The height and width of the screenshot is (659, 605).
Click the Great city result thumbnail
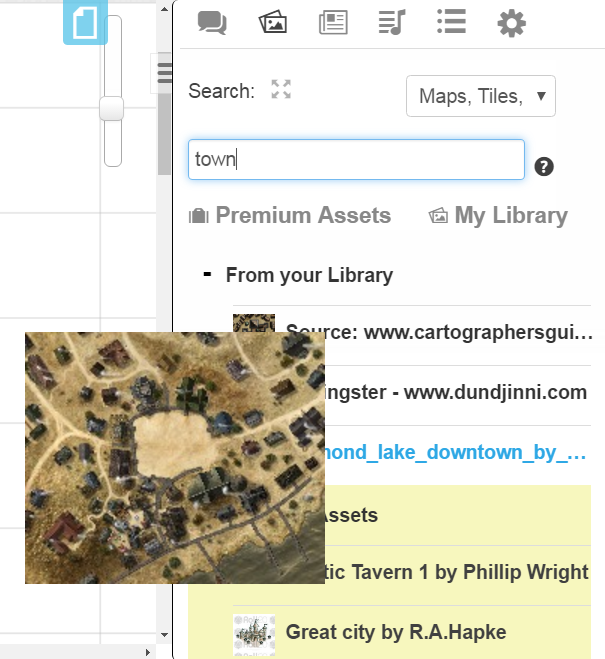click(254, 635)
